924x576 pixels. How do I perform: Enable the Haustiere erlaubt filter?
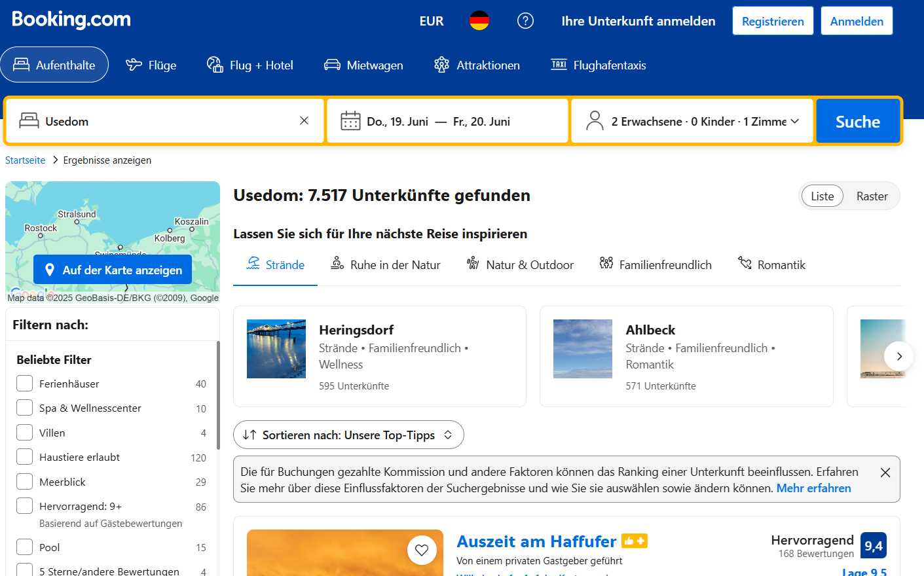point(25,457)
